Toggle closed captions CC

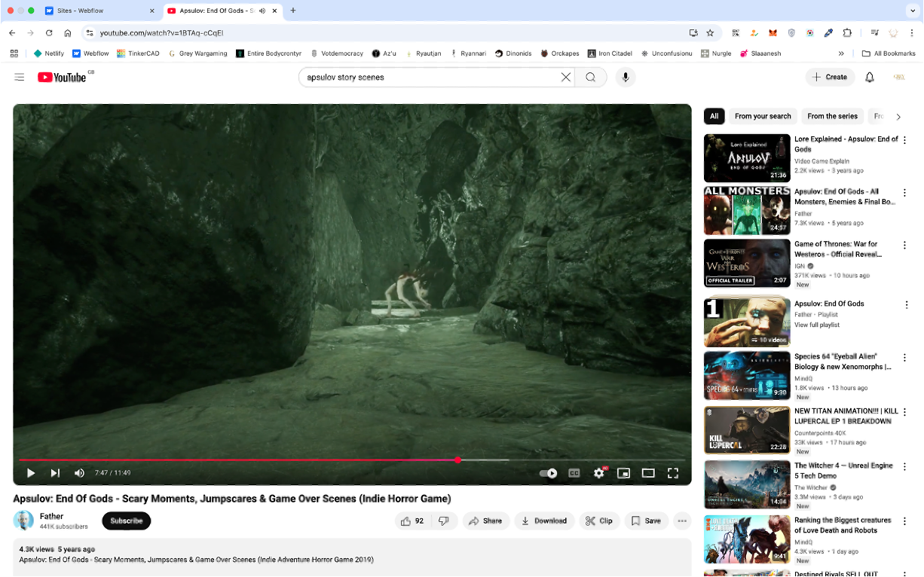[574, 473]
